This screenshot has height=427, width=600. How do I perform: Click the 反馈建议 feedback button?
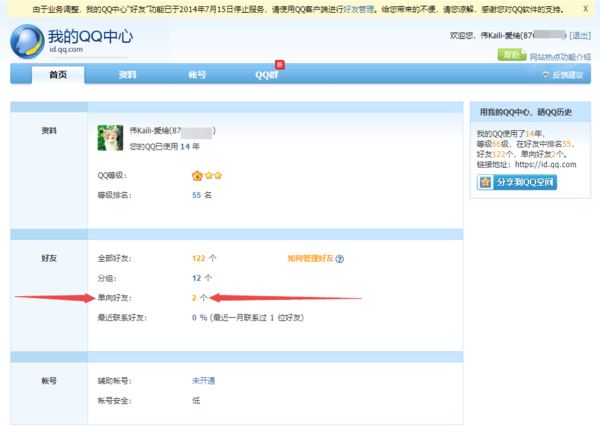click(561, 75)
